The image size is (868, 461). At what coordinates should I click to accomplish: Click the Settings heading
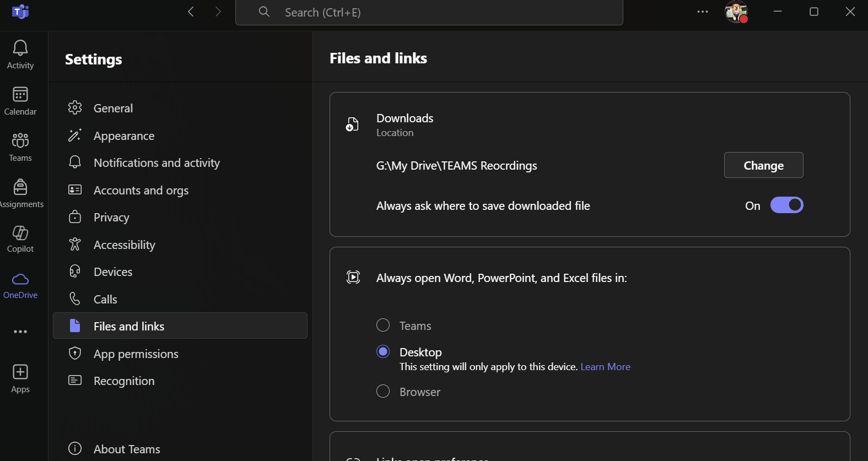click(94, 59)
